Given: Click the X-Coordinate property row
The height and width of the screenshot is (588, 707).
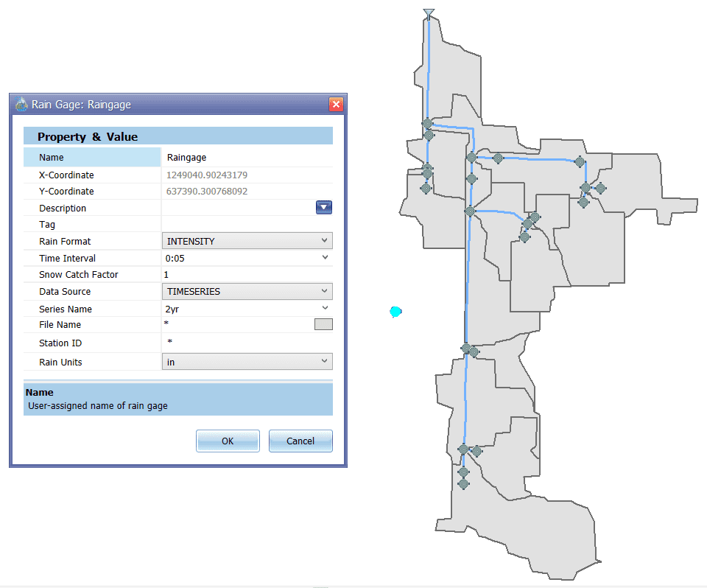Looking at the screenshot, I should pos(92,175).
